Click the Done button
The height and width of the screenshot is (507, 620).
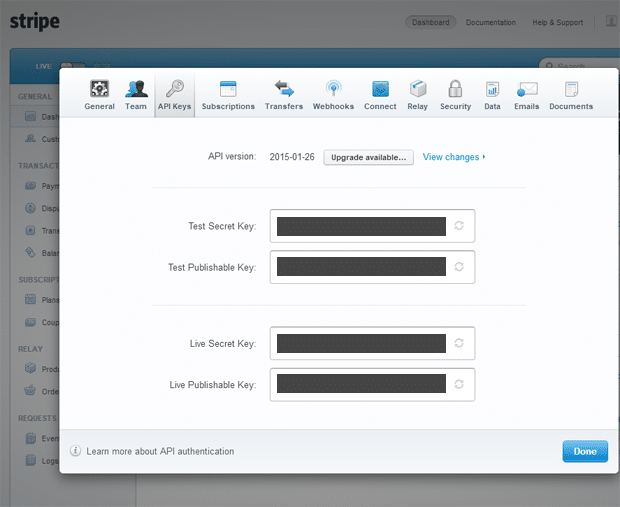point(585,451)
